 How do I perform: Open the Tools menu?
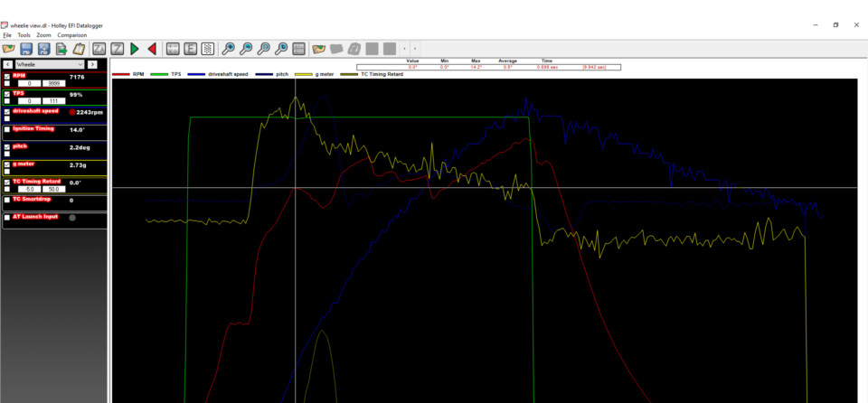24,35
